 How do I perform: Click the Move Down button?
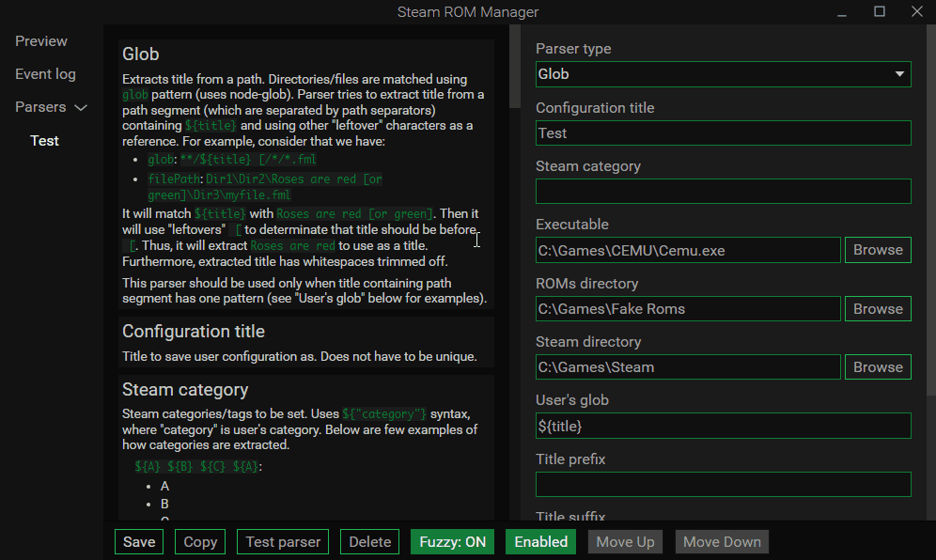coord(722,541)
